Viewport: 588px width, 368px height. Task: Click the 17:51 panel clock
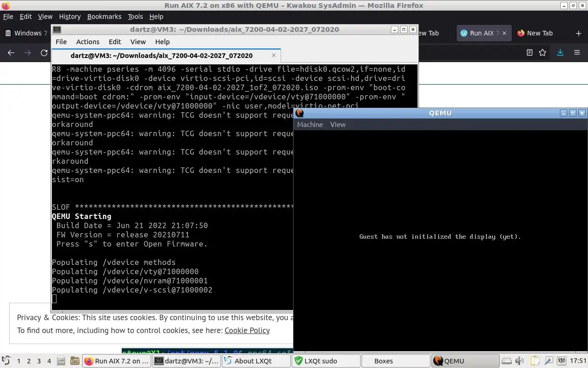(578, 361)
